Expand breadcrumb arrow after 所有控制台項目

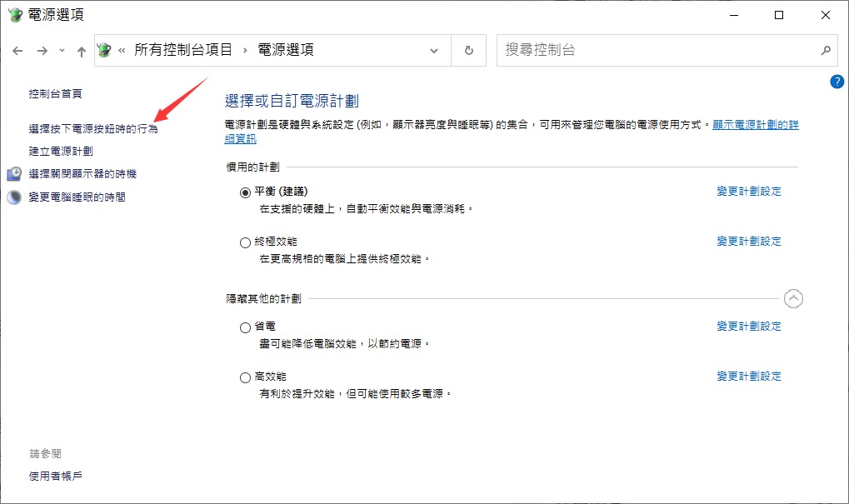tap(245, 50)
